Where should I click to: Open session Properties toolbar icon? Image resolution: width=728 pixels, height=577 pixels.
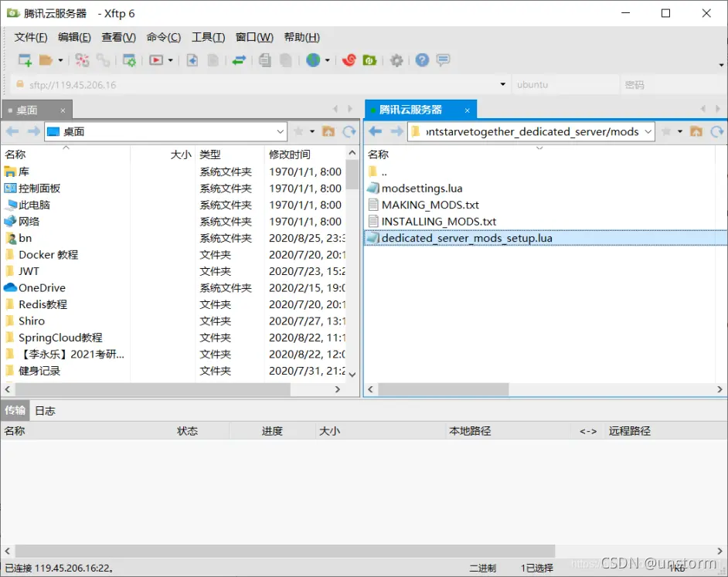[x=129, y=60]
